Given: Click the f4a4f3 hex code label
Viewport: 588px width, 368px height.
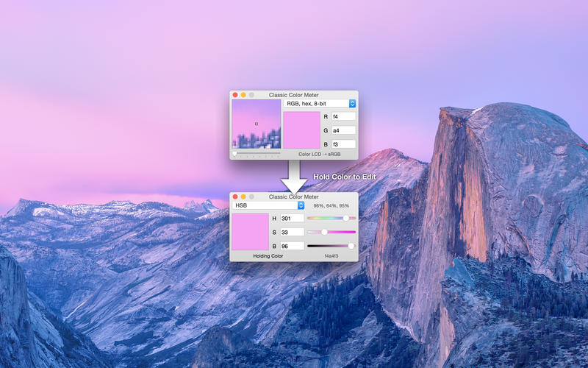Looking at the screenshot, I should pyautogui.click(x=331, y=256).
